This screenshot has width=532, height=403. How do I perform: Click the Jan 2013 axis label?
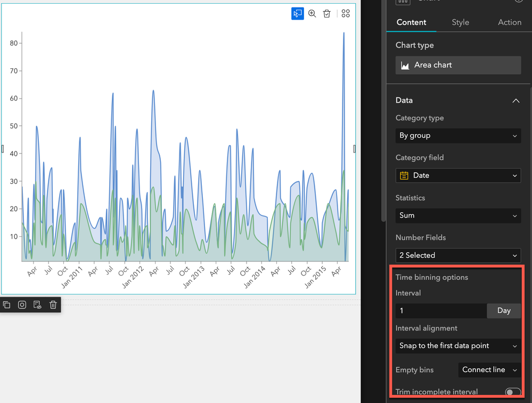194,277
